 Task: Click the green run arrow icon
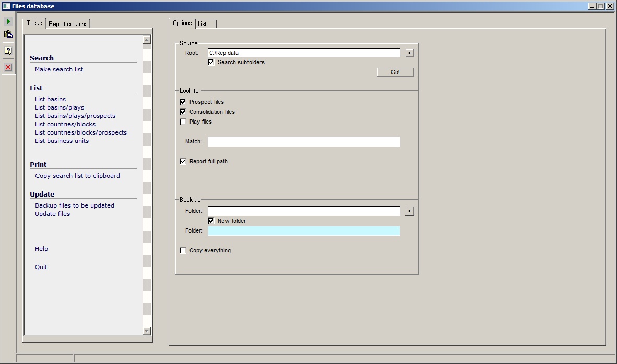[8, 21]
